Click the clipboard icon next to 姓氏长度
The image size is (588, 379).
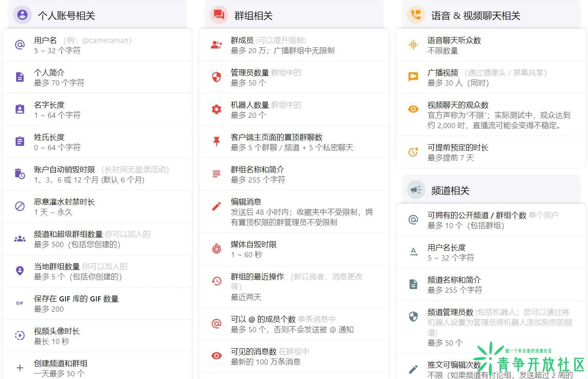point(20,141)
